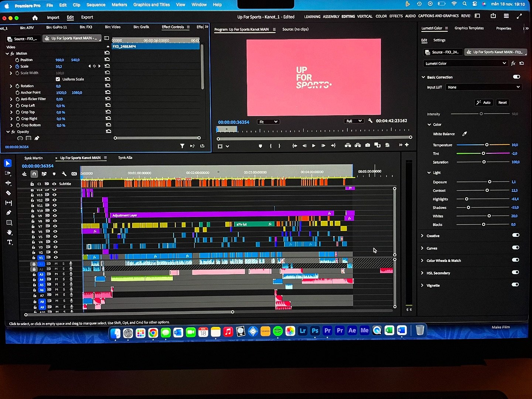532x399 pixels.
Task: Expand Creative section in Lumetri
Action: tap(422, 236)
